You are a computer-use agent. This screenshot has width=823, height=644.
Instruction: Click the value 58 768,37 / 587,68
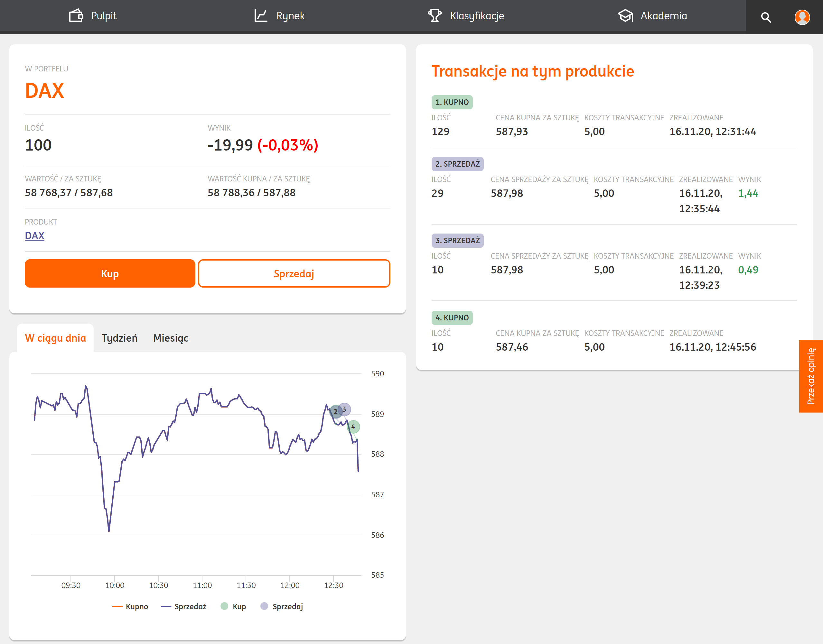69,193
